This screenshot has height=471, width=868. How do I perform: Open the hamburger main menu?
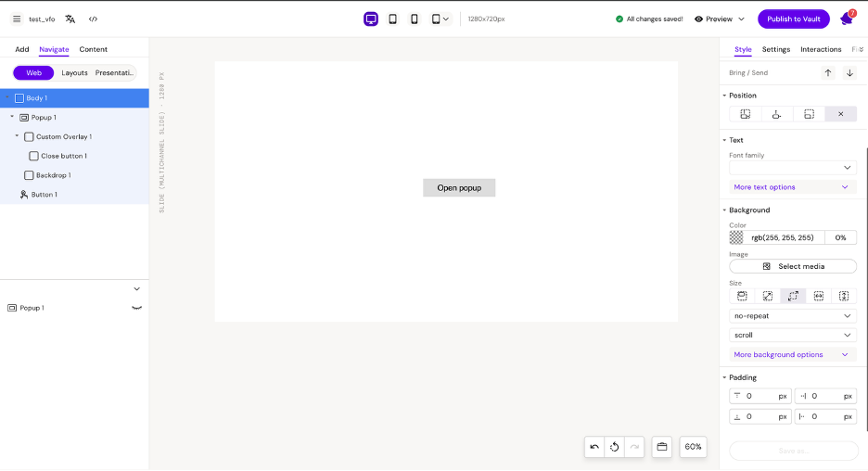click(x=17, y=19)
